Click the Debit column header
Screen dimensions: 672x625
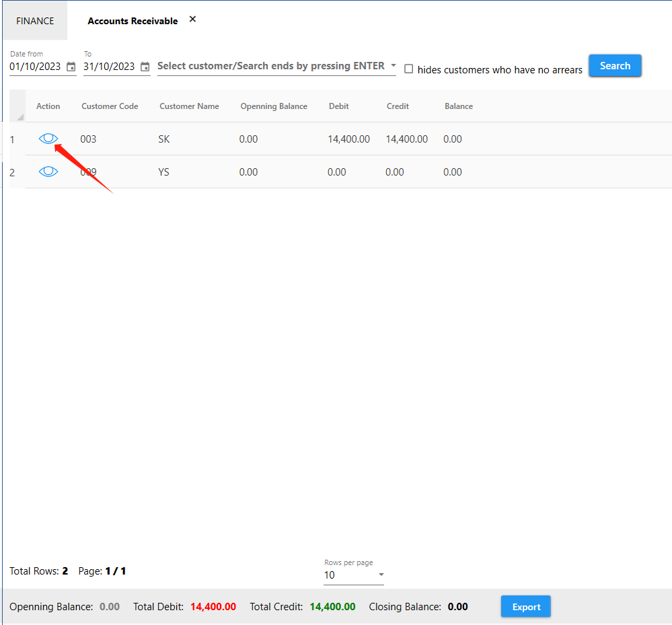click(338, 106)
